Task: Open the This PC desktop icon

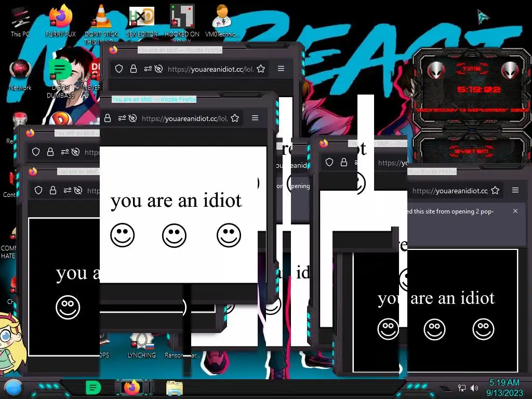Action: point(20,21)
